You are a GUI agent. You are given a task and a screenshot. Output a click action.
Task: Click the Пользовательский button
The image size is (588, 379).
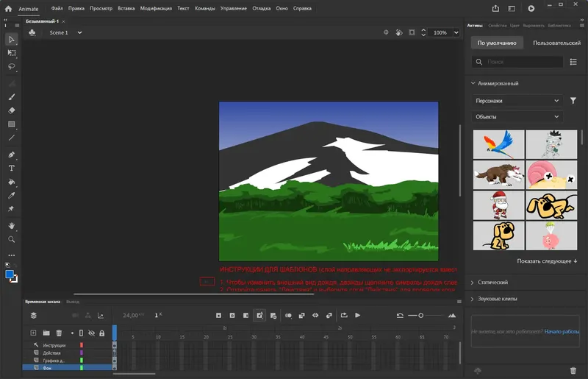coord(556,43)
